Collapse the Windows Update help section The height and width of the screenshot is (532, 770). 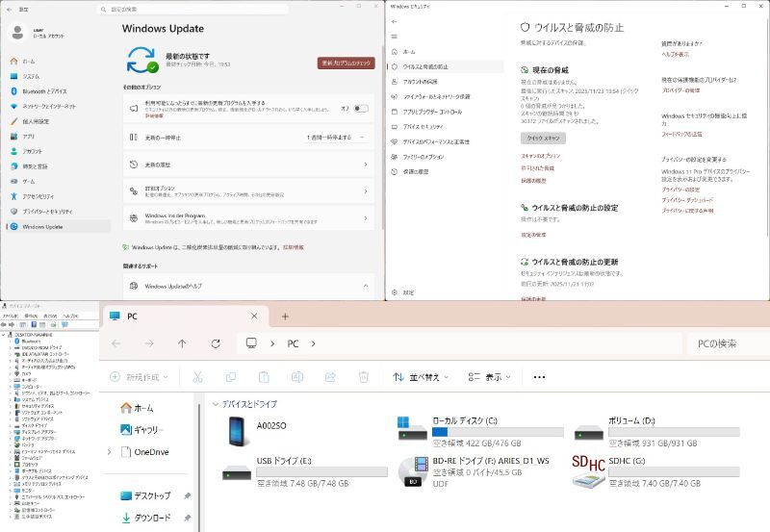click(366, 286)
